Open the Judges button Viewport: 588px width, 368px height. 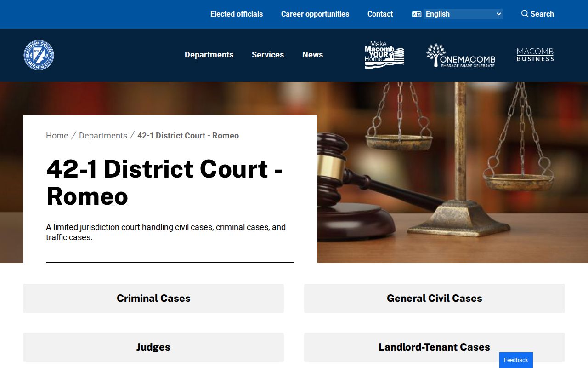(153, 347)
